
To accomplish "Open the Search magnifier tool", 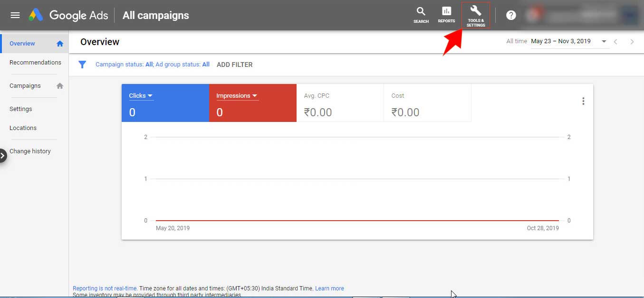I will (x=421, y=15).
